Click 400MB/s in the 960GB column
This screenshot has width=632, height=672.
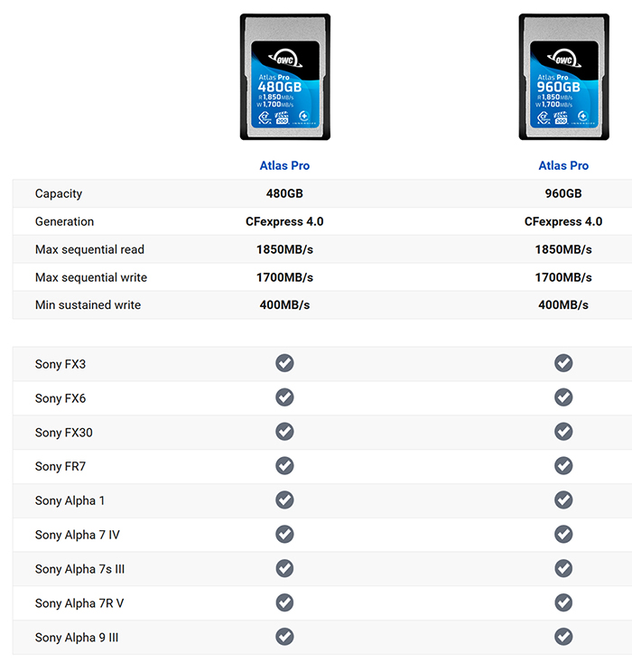563,304
